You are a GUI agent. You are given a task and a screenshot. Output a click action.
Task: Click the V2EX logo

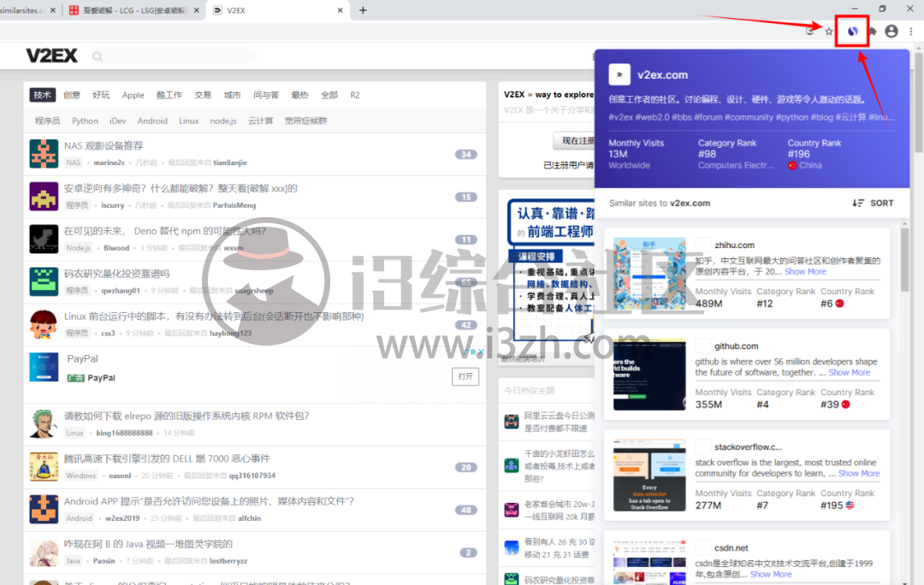click(52, 56)
